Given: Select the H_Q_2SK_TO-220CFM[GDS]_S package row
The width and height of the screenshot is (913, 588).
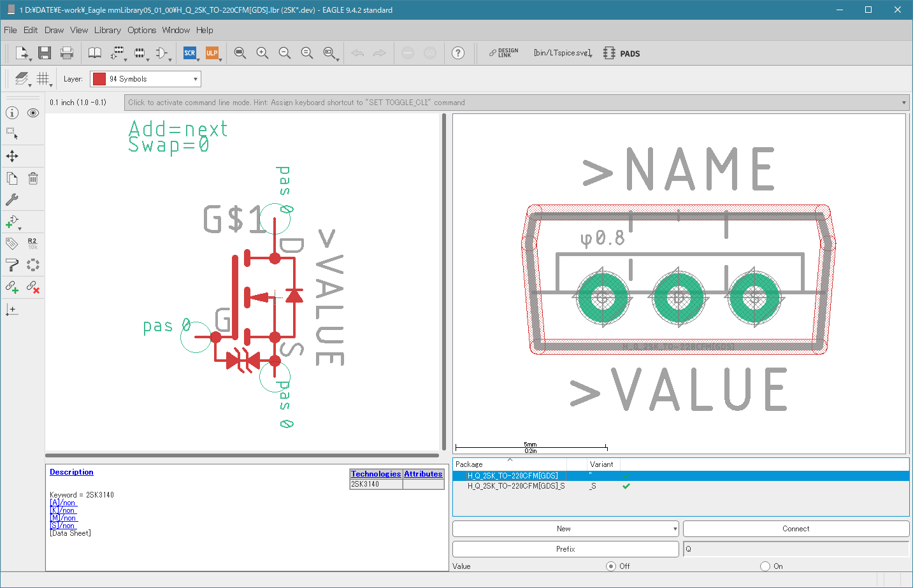Looking at the screenshot, I should click(516, 486).
